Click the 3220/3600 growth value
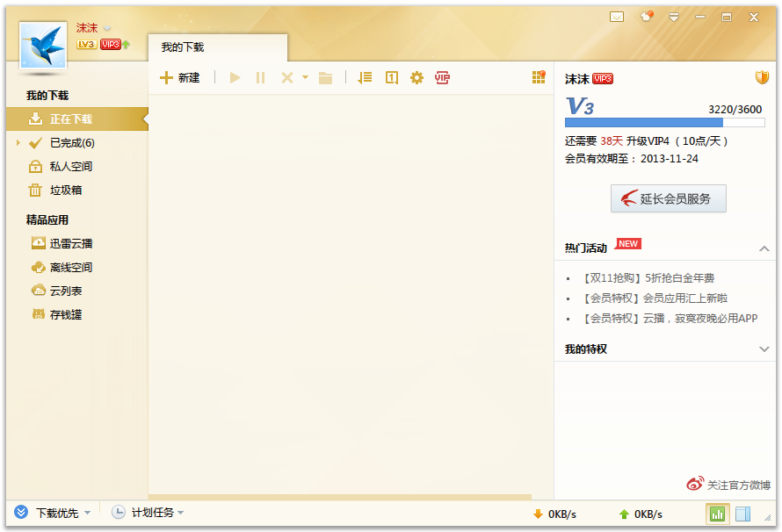 [x=735, y=109]
